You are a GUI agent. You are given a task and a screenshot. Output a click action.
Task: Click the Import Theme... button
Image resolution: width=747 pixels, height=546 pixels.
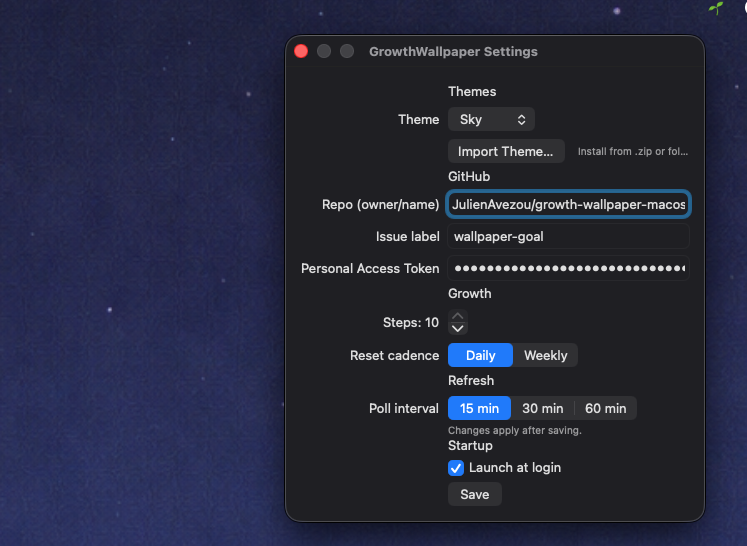[506, 152]
